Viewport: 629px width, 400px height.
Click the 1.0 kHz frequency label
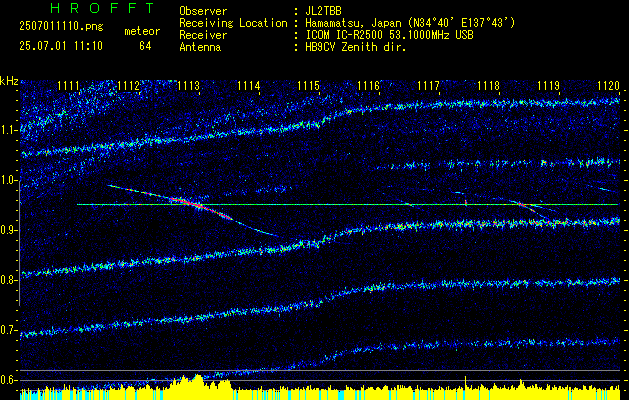9,181
